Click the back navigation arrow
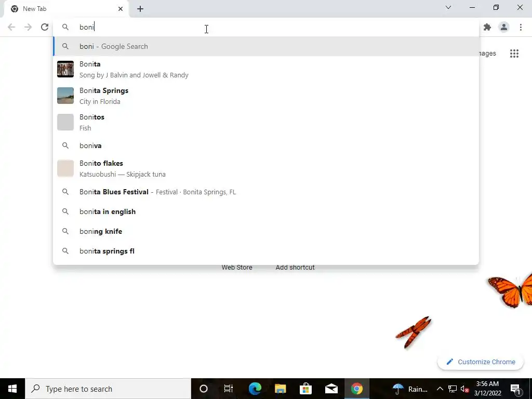The height and width of the screenshot is (399, 532). [x=11, y=27]
